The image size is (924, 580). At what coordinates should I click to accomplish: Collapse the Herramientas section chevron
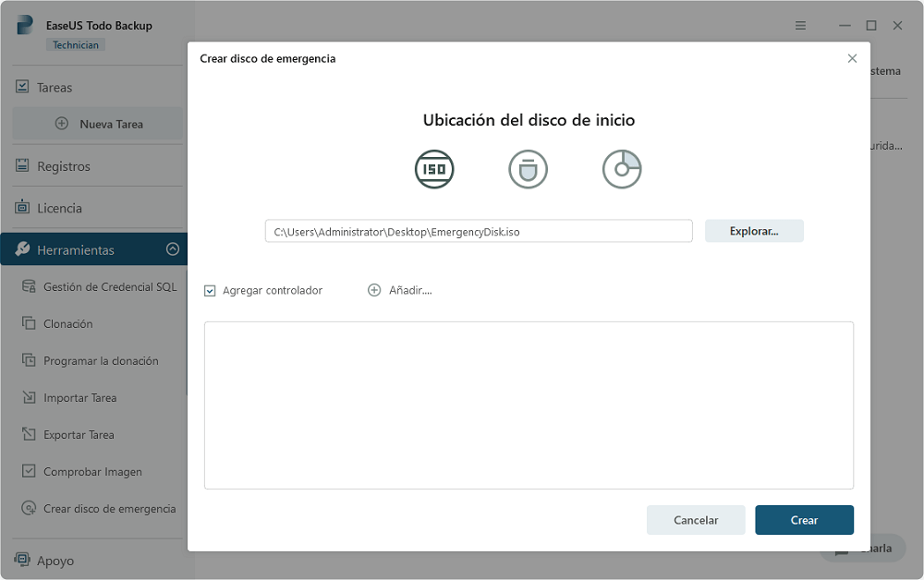(x=172, y=249)
